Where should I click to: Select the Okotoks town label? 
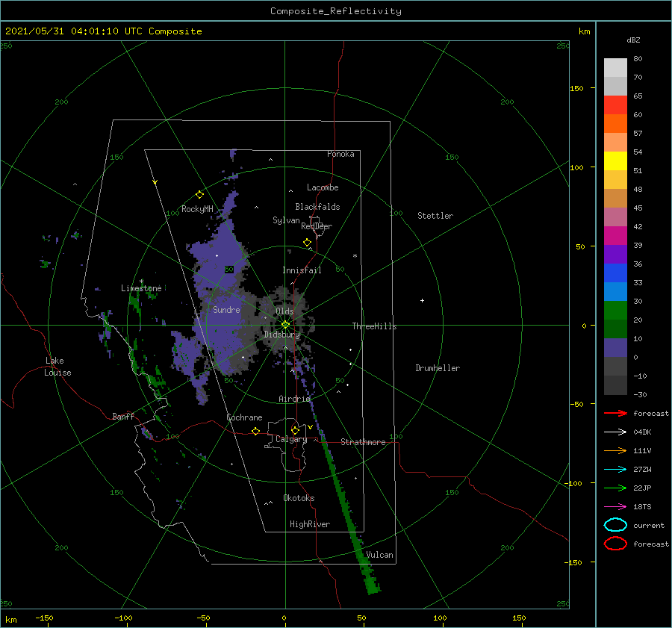coord(299,498)
